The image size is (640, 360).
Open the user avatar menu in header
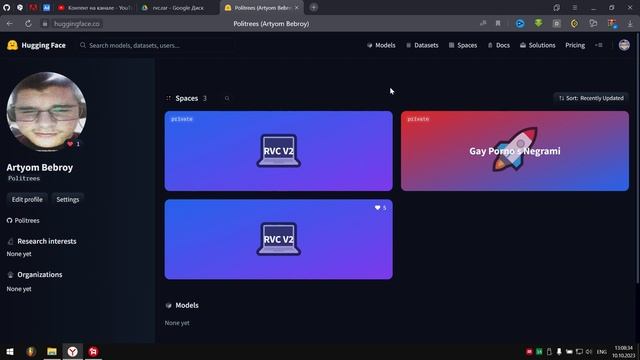(x=624, y=45)
